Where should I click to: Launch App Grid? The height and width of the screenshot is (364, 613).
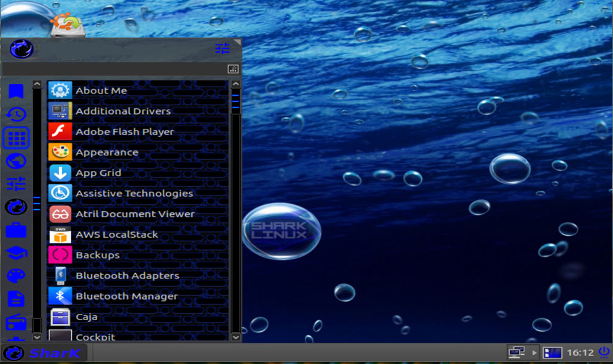coord(137,173)
